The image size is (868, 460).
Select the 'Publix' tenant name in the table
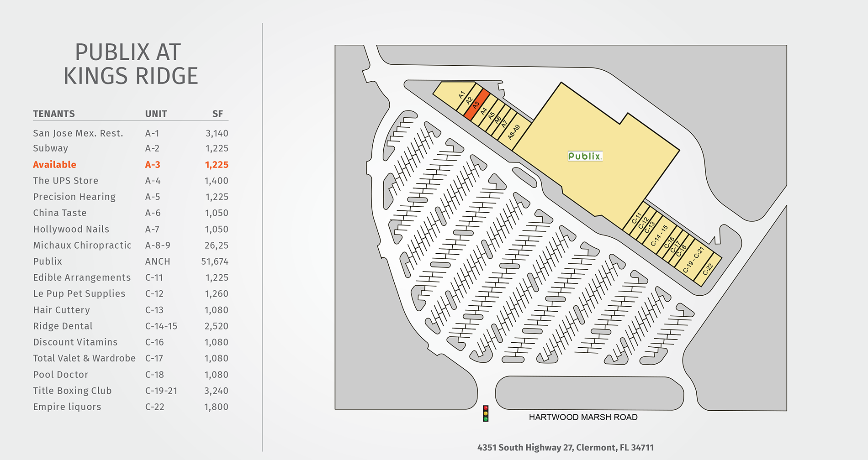click(x=48, y=261)
